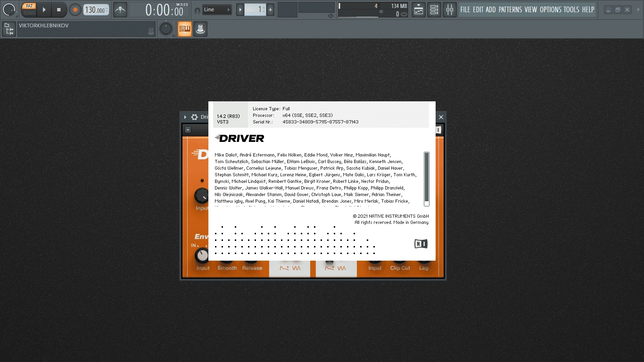Viewport: 644px width, 362px height.
Task: Click the master volume knob at top-left
Action: tap(9, 9)
